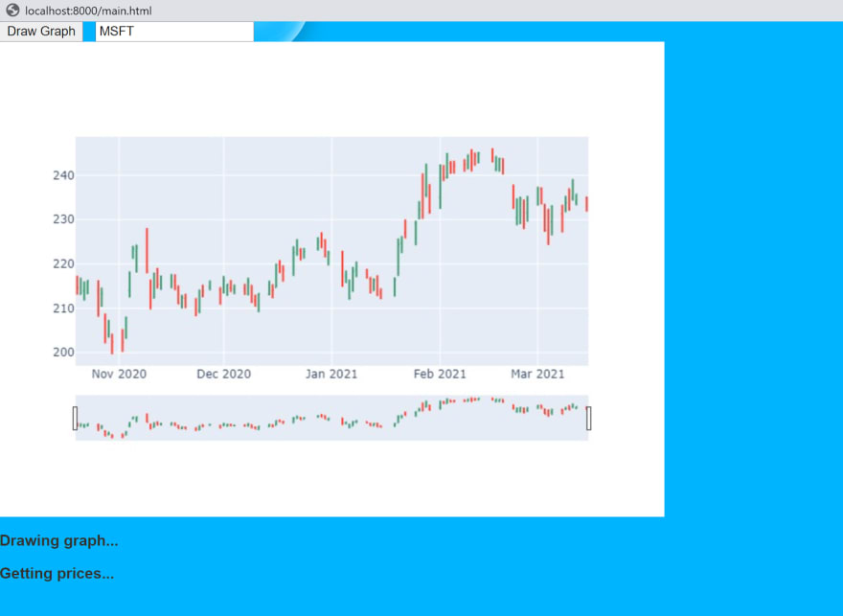Screen dimensions: 843x616
Task: Click the 200 y-axis label
Action: tap(63, 353)
